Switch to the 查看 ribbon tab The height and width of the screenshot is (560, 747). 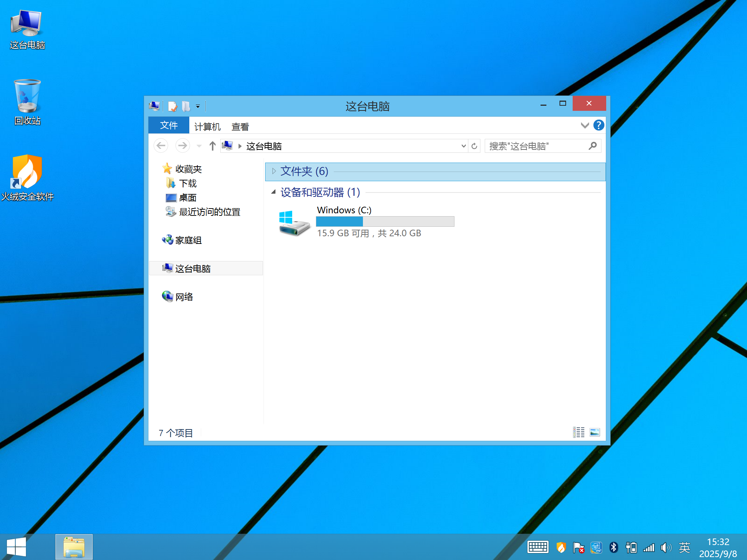tap(240, 127)
